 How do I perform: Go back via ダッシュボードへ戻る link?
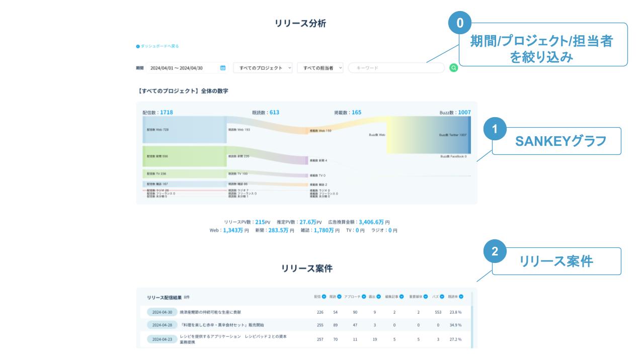[x=159, y=46]
